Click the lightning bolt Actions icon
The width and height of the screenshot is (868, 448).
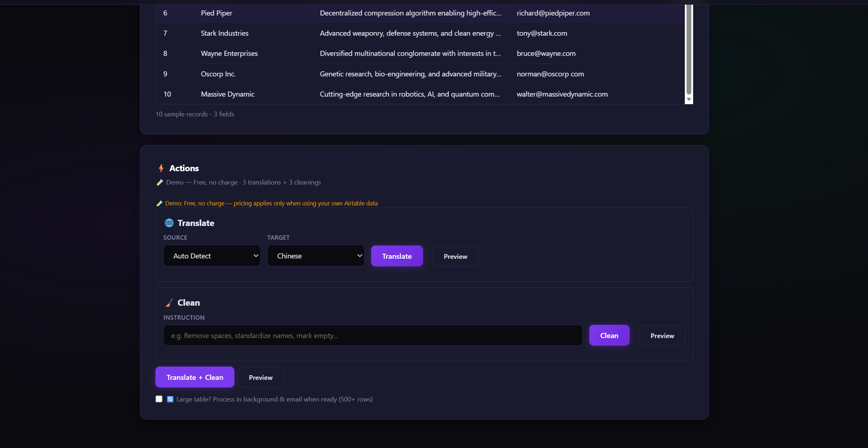[161, 168]
